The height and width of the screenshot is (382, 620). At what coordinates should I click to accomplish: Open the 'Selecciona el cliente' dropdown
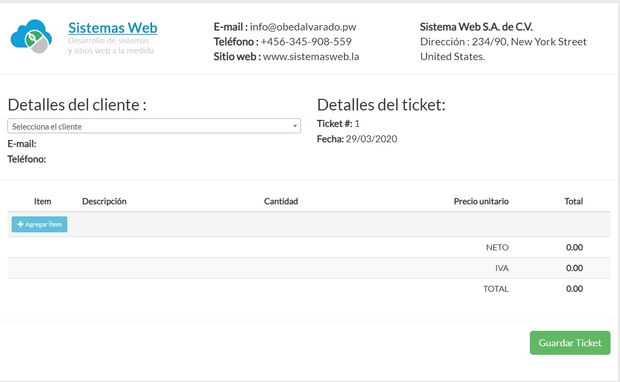pos(154,126)
